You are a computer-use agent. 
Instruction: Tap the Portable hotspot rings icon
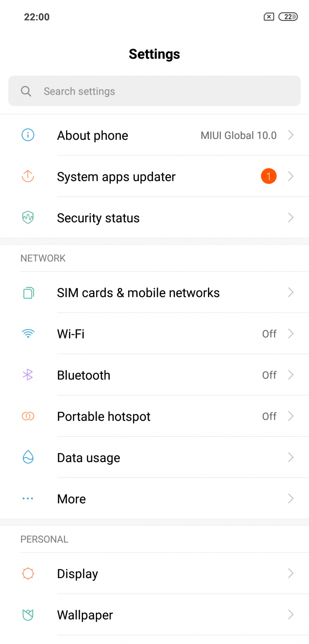(x=28, y=416)
